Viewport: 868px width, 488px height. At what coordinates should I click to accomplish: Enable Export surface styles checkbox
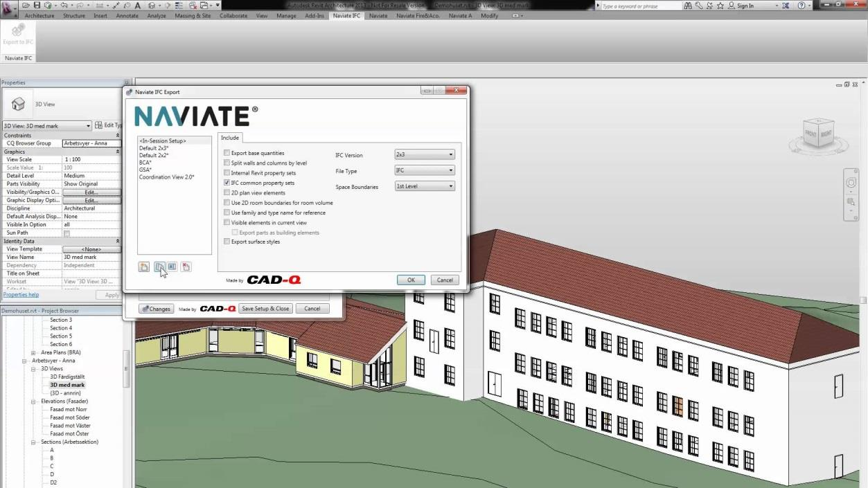click(x=227, y=242)
